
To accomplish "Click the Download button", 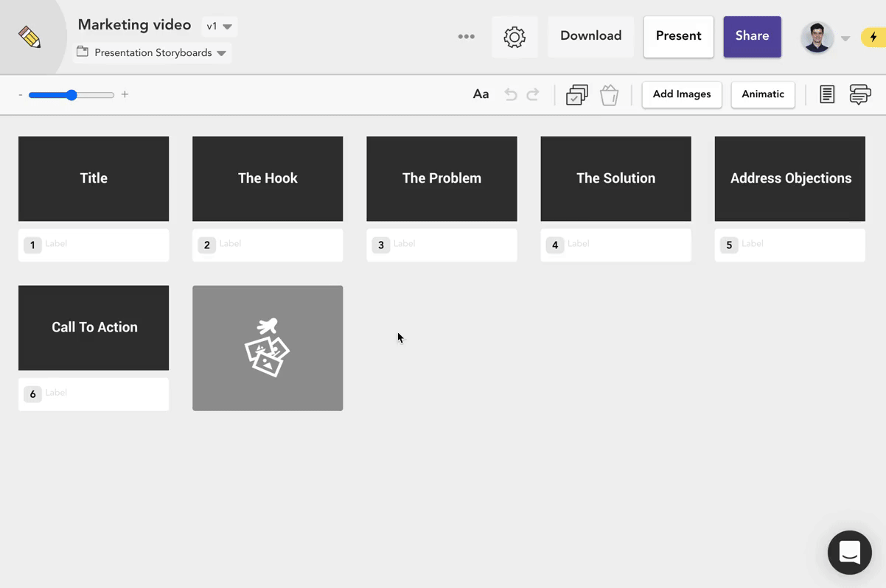I will [x=590, y=36].
